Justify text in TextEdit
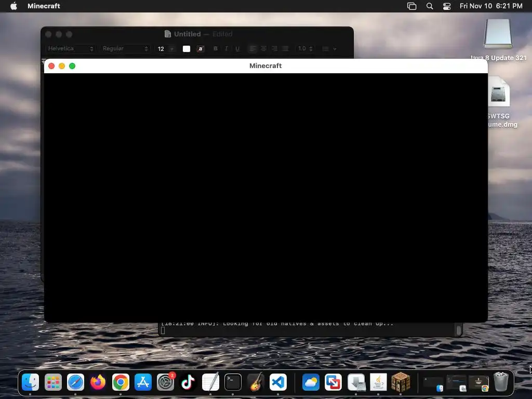532x399 pixels. point(285,48)
